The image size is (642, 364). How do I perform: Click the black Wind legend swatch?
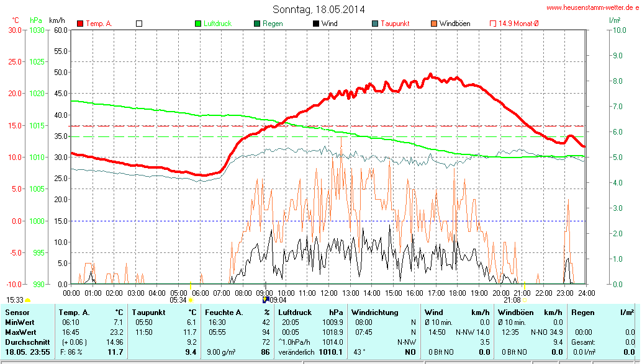coord(316,24)
